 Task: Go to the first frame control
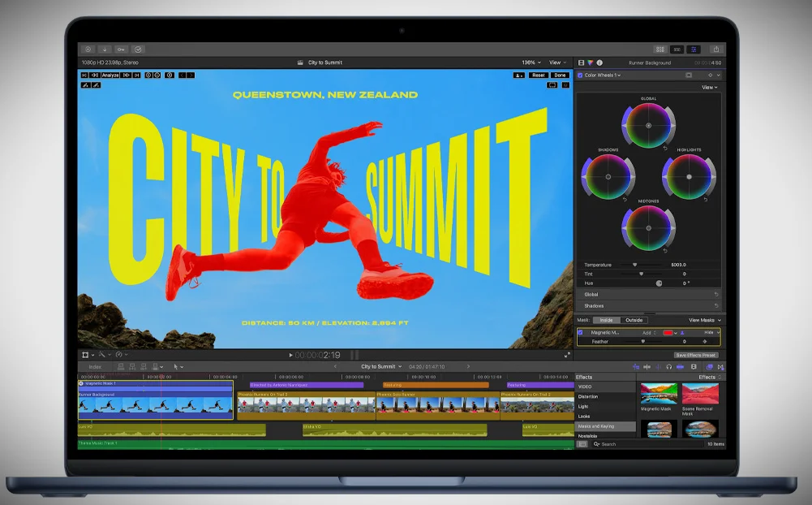(84, 76)
